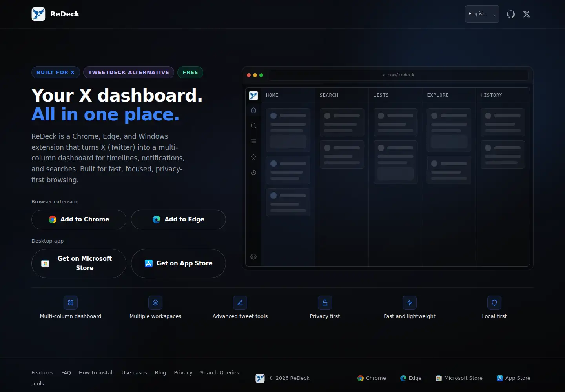Open the Tools footer link
The height and width of the screenshot is (392, 565).
tap(38, 384)
